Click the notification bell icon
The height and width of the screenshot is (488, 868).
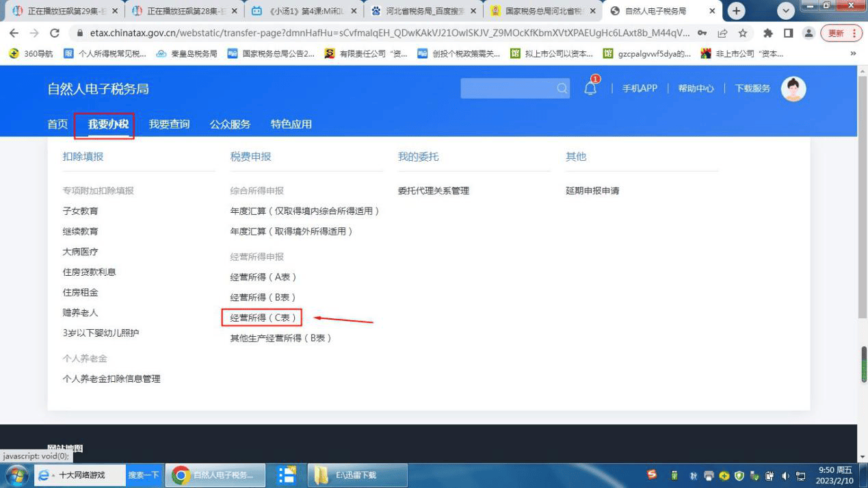[590, 87]
